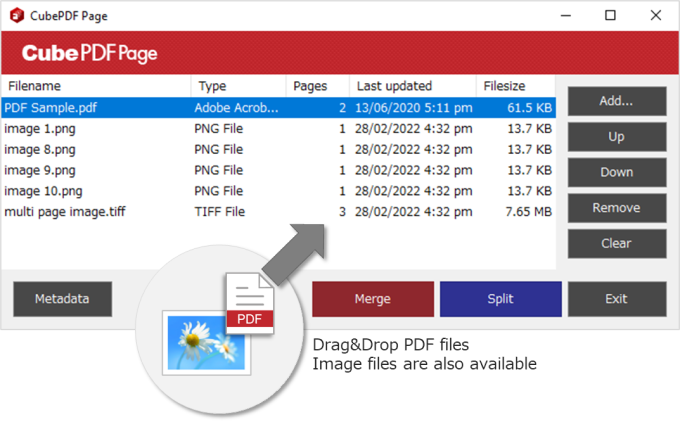
Task: Click the 7.65 MB filesize cell
Action: [x=529, y=212]
